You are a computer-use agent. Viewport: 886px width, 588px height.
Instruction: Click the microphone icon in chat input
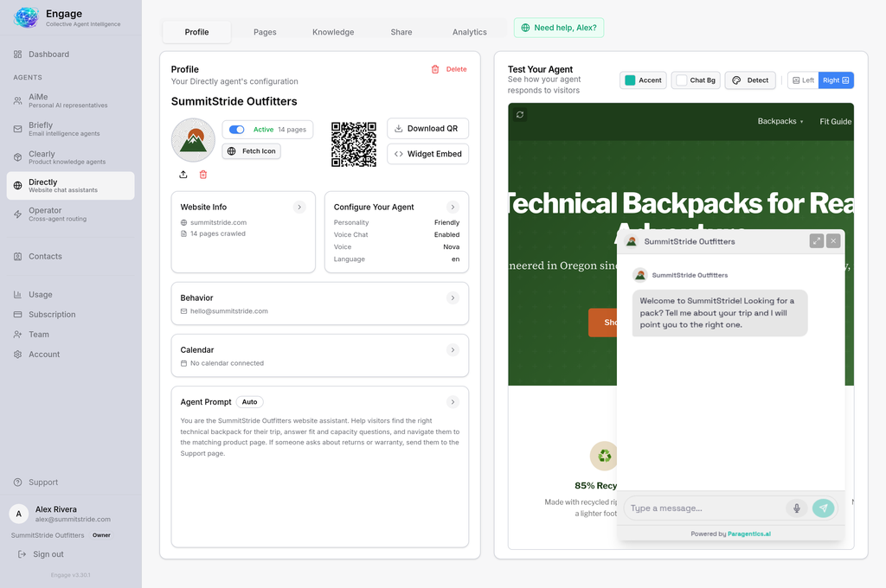click(x=797, y=508)
